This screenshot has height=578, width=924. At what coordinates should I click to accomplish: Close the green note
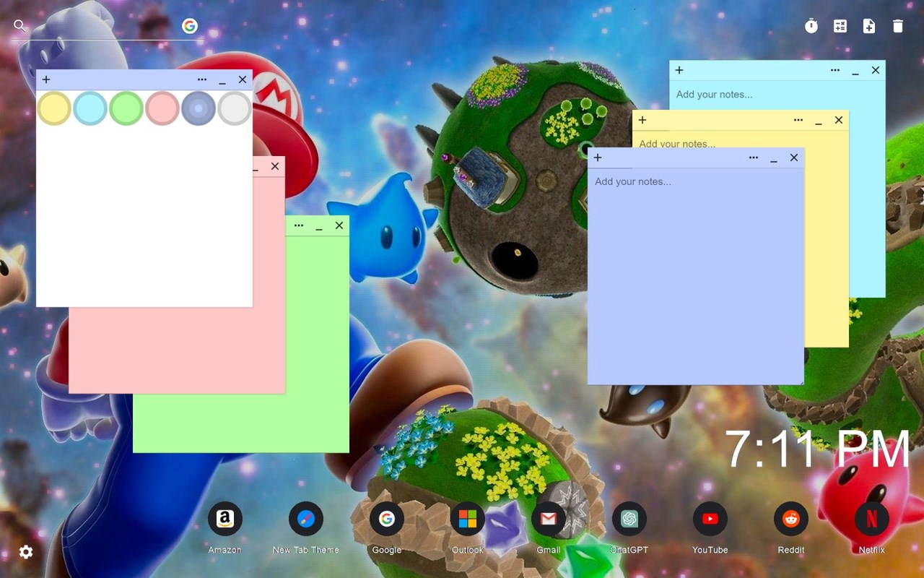[339, 225]
